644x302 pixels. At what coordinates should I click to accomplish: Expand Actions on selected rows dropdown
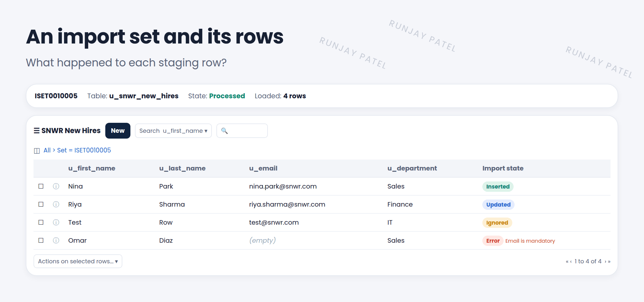click(x=78, y=261)
